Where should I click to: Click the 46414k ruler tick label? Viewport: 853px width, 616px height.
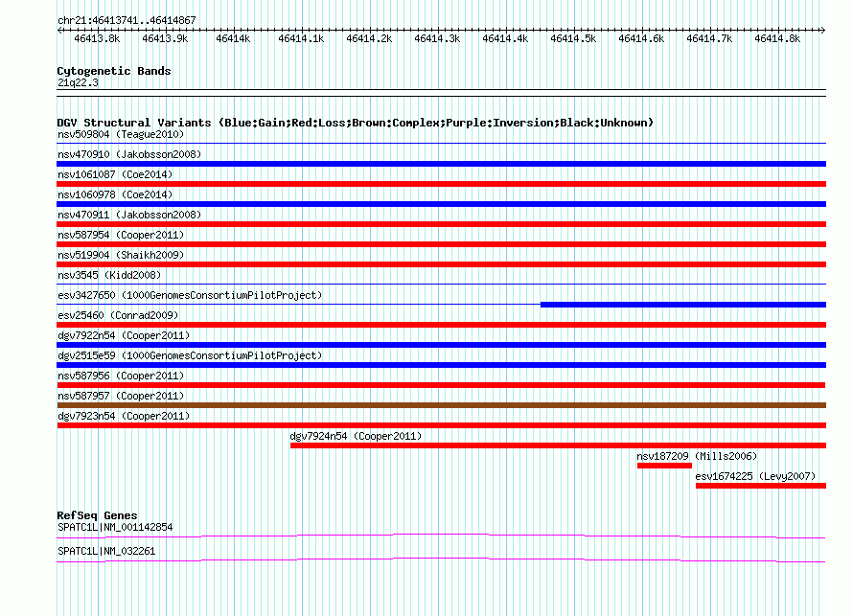[x=233, y=38]
